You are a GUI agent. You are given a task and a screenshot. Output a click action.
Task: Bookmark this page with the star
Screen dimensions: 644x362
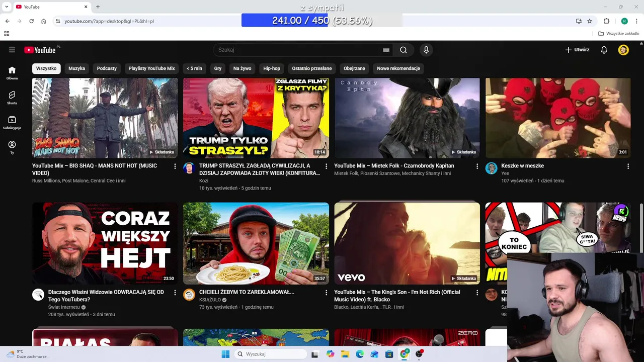[590, 21]
